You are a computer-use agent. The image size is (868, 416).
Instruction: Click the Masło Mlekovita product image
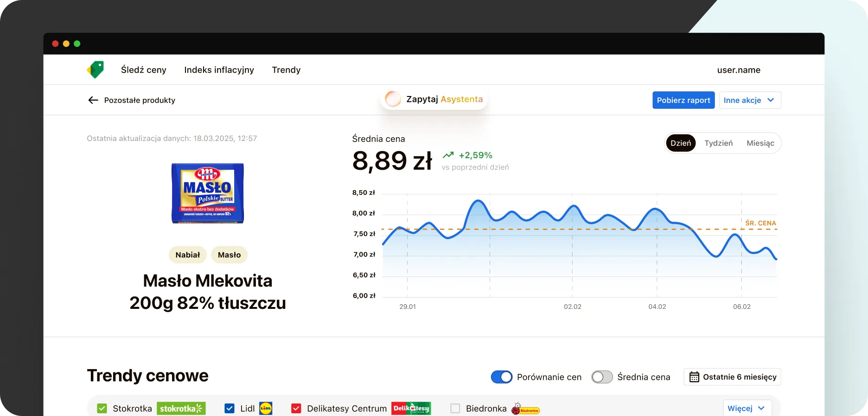tap(208, 193)
